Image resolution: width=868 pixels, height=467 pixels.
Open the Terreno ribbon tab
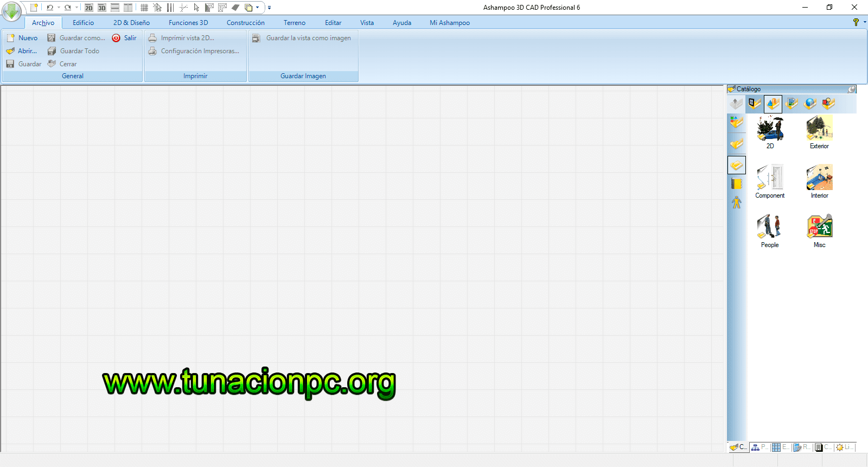295,23
